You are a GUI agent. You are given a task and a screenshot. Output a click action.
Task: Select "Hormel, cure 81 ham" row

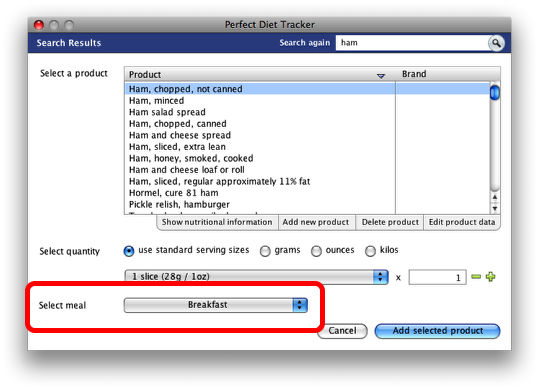(x=307, y=193)
